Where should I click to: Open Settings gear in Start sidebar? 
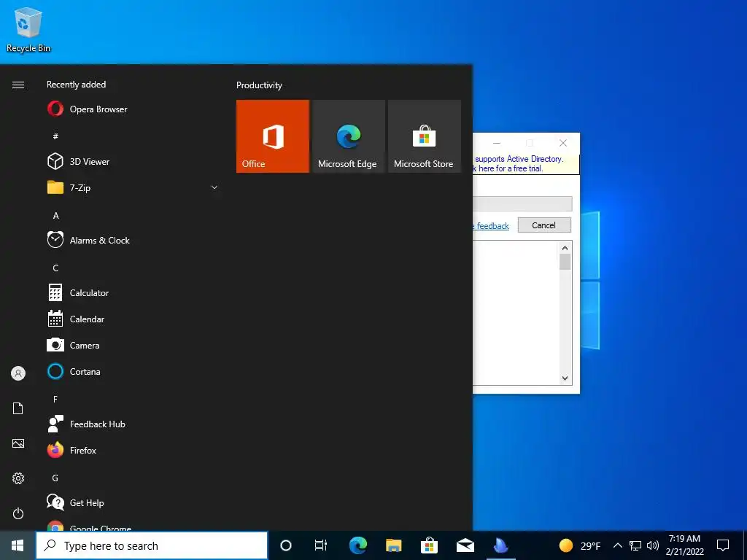pyautogui.click(x=18, y=478)
